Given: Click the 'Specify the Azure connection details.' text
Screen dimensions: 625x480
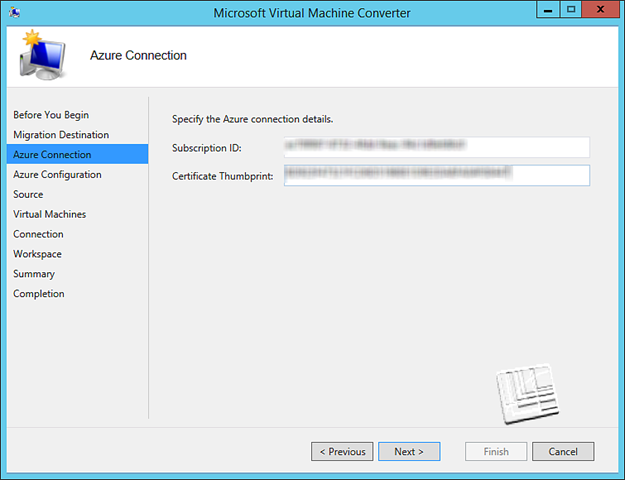Looking at the screenshot, I should point(252,119).
